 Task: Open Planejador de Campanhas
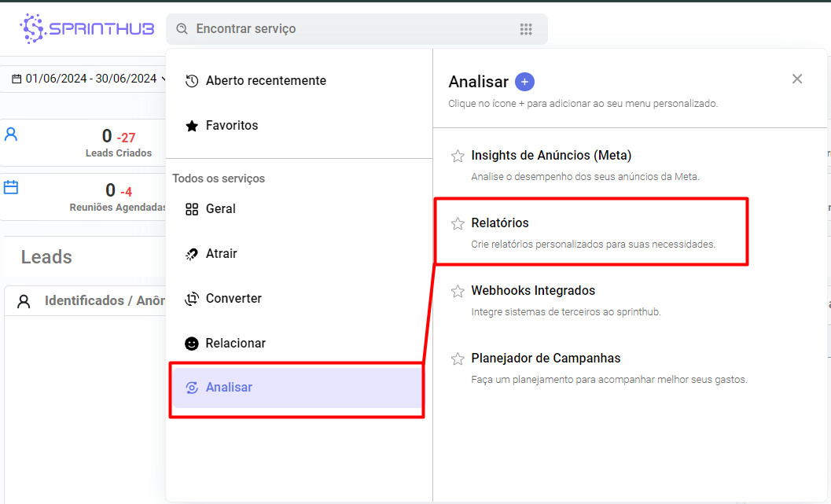click(x=546, y=358)
